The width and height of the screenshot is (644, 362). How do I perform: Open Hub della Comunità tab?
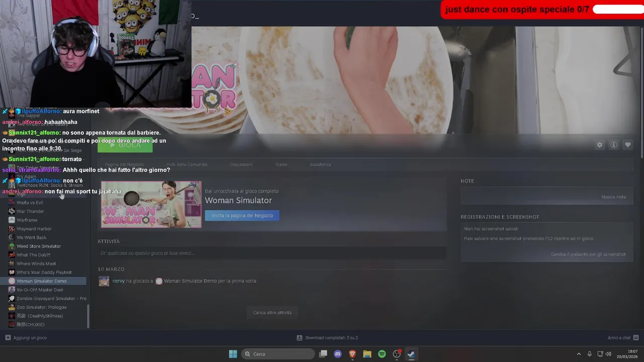click(x=187, y=164)
